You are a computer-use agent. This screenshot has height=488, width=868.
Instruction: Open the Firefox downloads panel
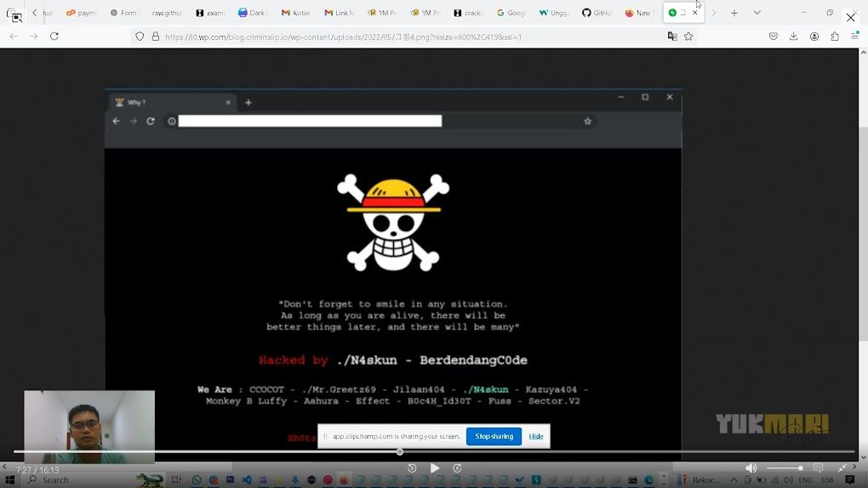coord(793,37)
